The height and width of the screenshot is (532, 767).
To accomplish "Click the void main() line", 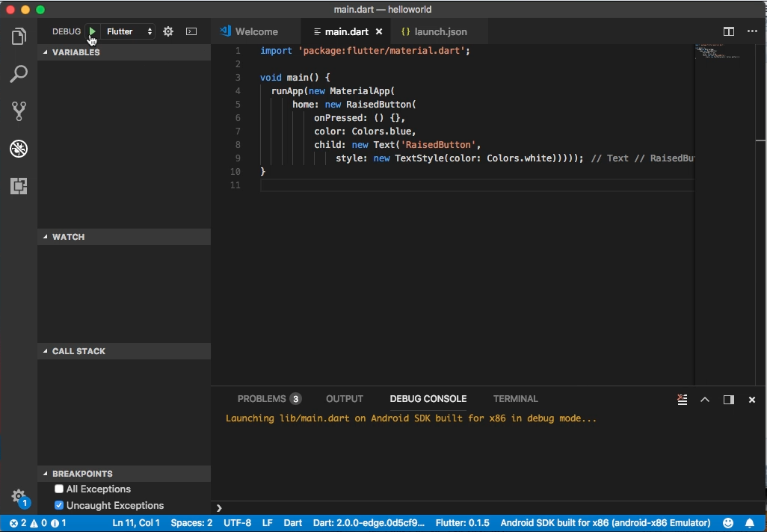I will (x=295, y=77).
